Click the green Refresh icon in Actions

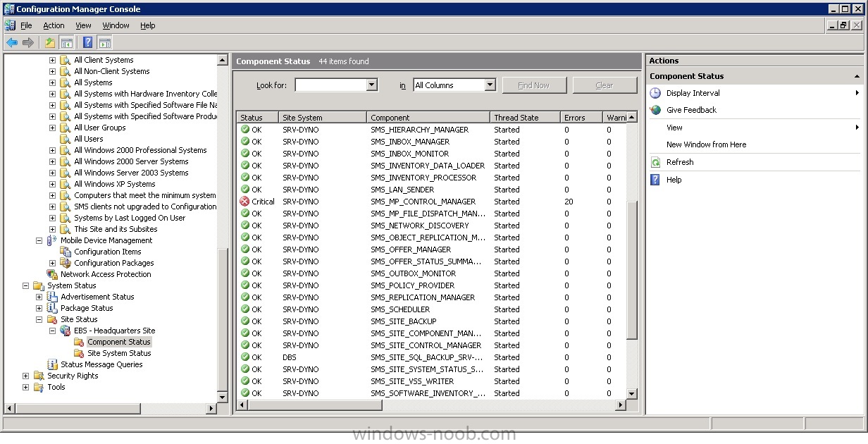click(655, 162)
